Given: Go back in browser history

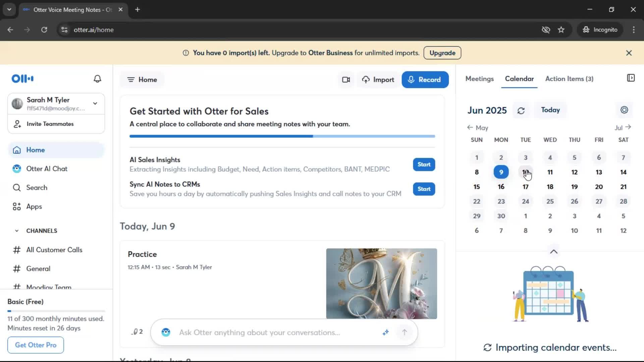Looking at the screenshot, I should point(10,30).
